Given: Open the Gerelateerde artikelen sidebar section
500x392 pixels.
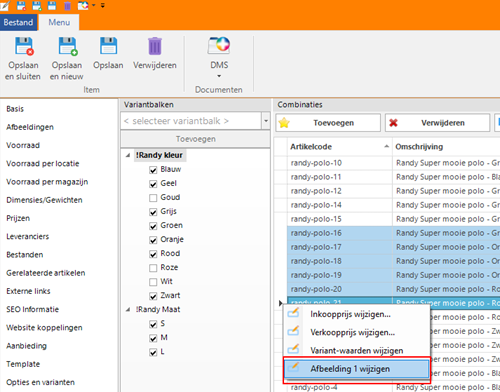Looking at the screenshot, I should [46, 273].
